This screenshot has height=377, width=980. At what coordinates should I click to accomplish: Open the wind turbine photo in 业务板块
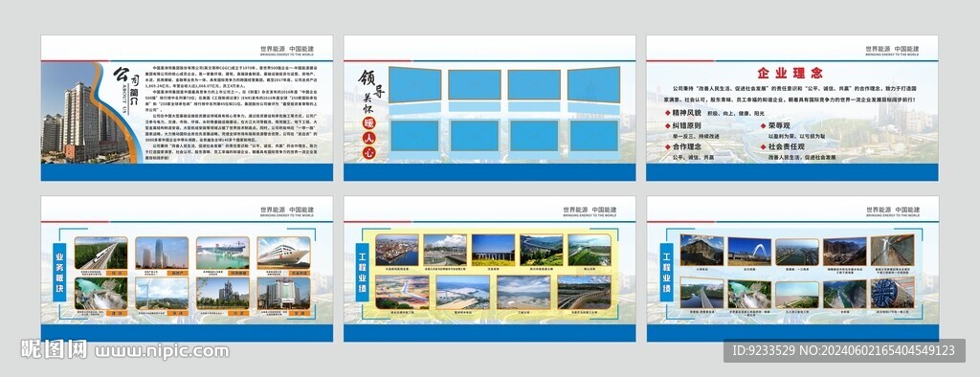(162, 293)
